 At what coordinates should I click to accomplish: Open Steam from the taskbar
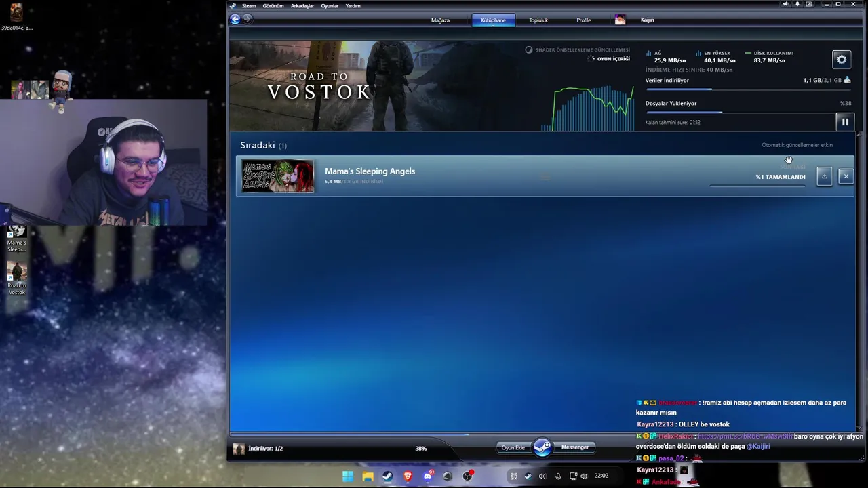(387, 476)
